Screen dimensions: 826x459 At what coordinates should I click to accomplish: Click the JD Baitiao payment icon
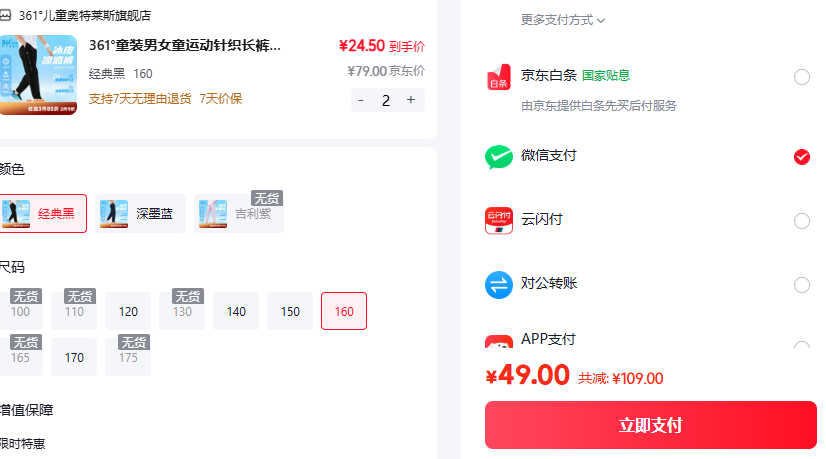[498, 77]
